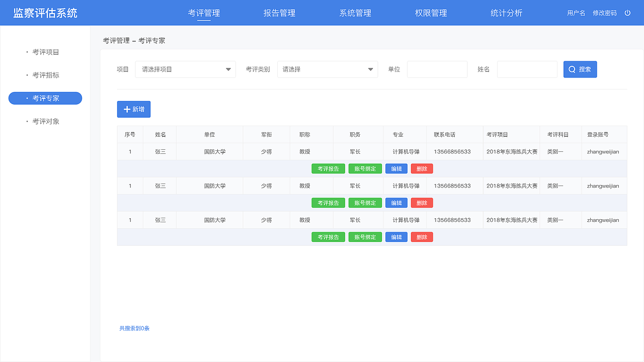Open 修改密码 in the top bar
The height and width of the screenshot is (362, 644).
[x=605, y=13]
